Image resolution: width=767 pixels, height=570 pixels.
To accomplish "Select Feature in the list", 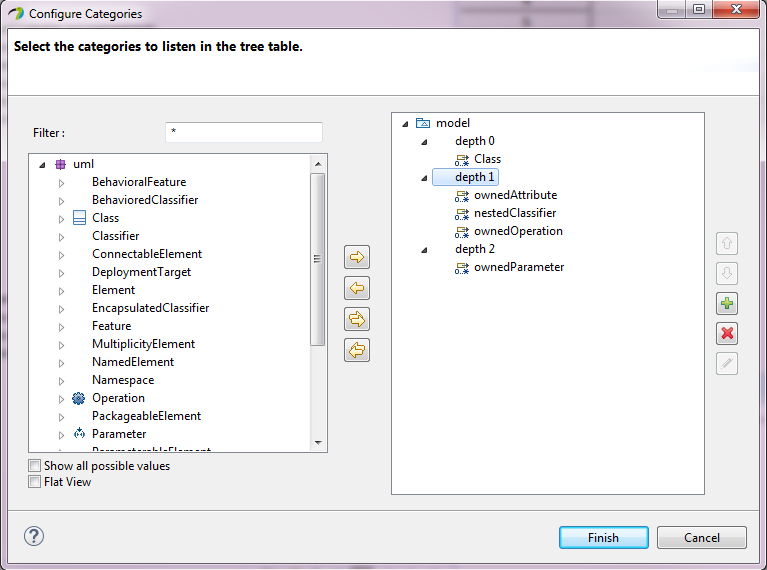I will (112, 326).
